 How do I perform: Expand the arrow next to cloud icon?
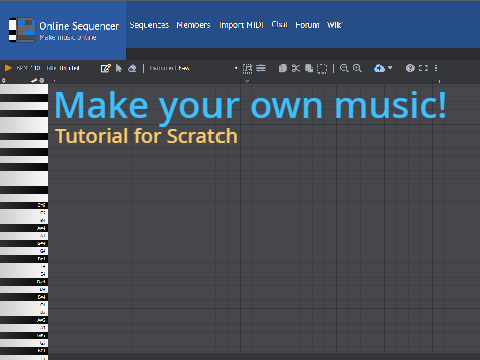point(390,68)
